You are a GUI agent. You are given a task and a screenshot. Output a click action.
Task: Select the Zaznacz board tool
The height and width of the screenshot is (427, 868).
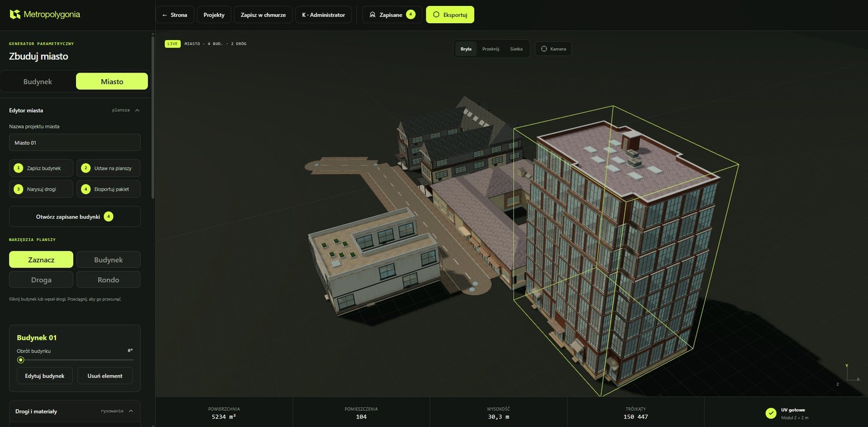41,260
